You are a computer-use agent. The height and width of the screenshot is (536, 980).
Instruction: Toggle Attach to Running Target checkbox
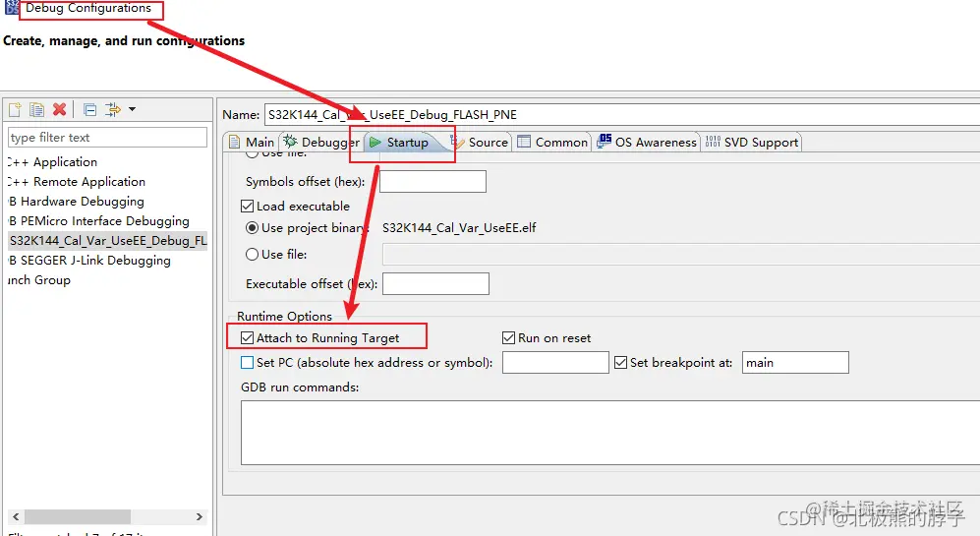coord(248,338)
